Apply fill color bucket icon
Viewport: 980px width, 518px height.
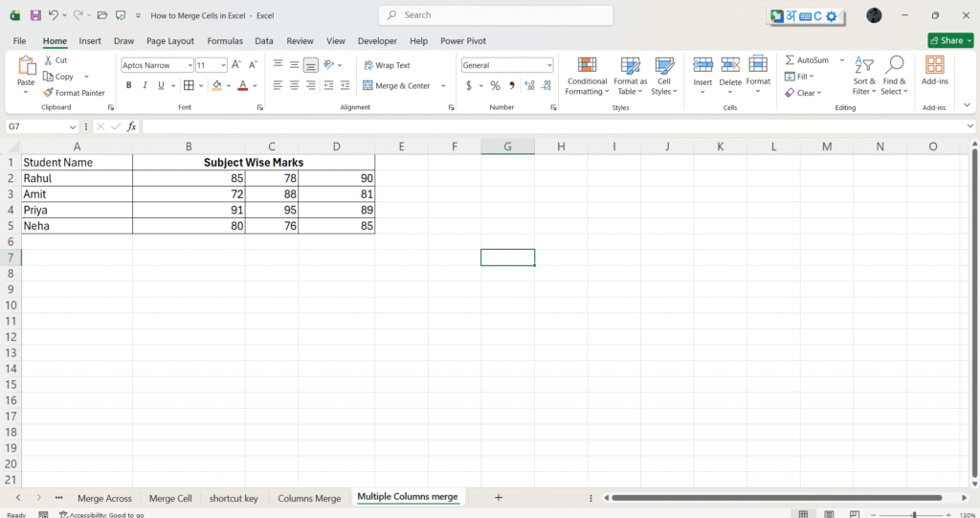pyautogui.click(x=217, y=85)
